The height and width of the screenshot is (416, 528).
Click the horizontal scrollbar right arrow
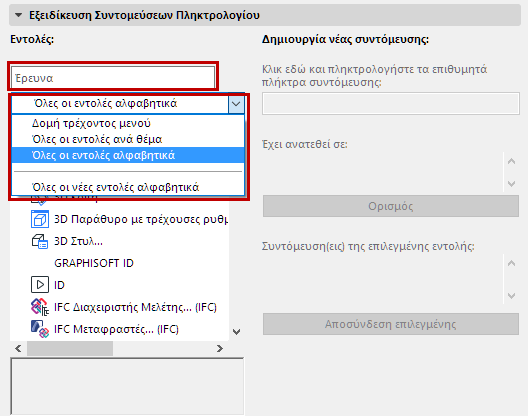[220, 348]
